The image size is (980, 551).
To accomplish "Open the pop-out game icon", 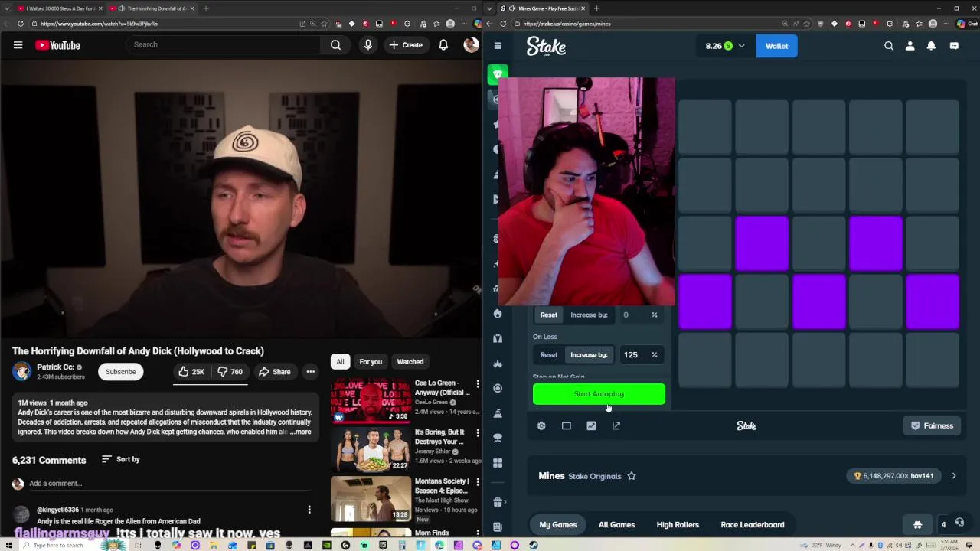I will pos(616,425).
